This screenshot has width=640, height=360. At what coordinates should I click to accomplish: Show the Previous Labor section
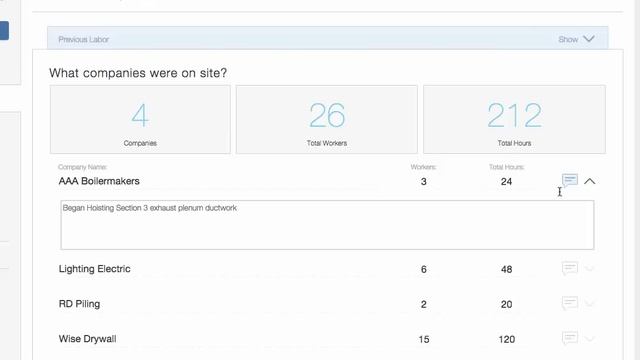(x=576, y=39)
